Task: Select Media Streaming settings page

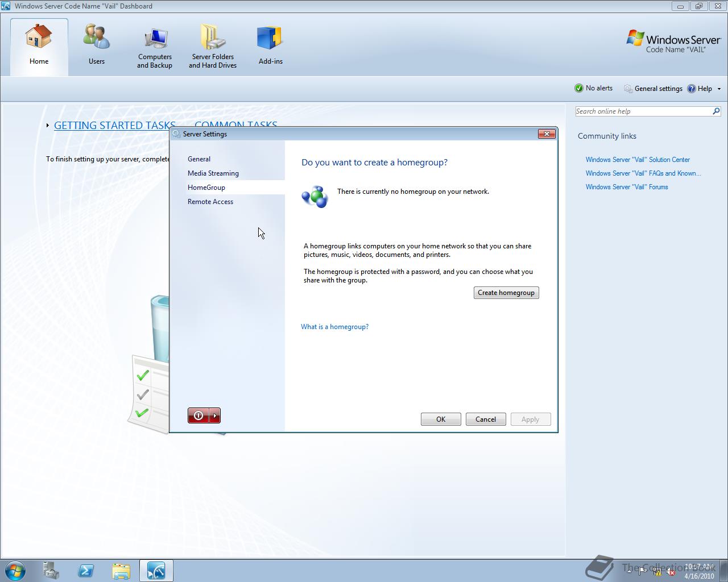Action: (x=213, y=173)
